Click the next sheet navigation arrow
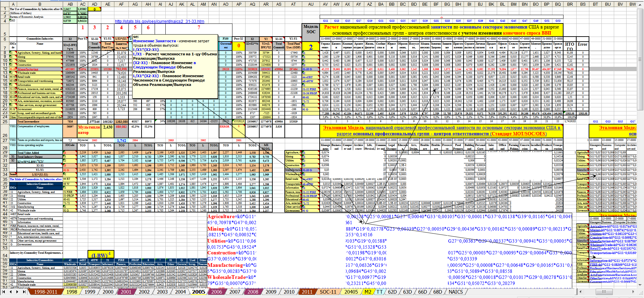The image size is (644, 298). click(x=17, y=292)
